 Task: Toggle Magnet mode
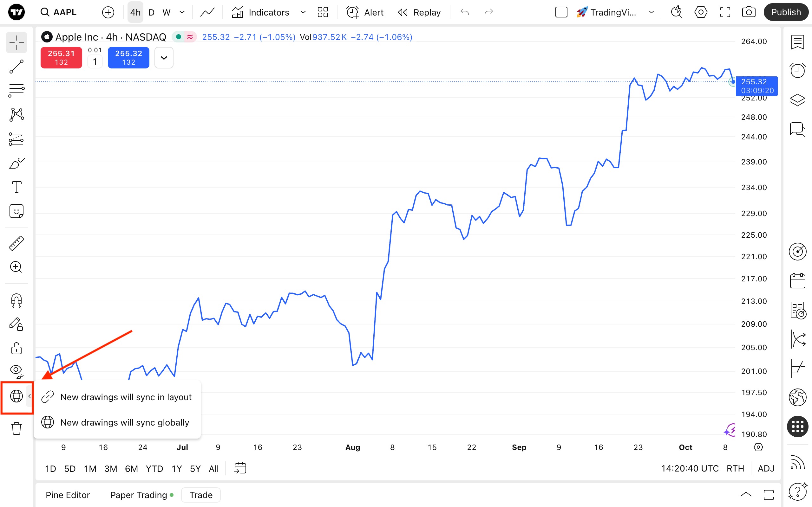pyautogui.click(x=16, y=300)
